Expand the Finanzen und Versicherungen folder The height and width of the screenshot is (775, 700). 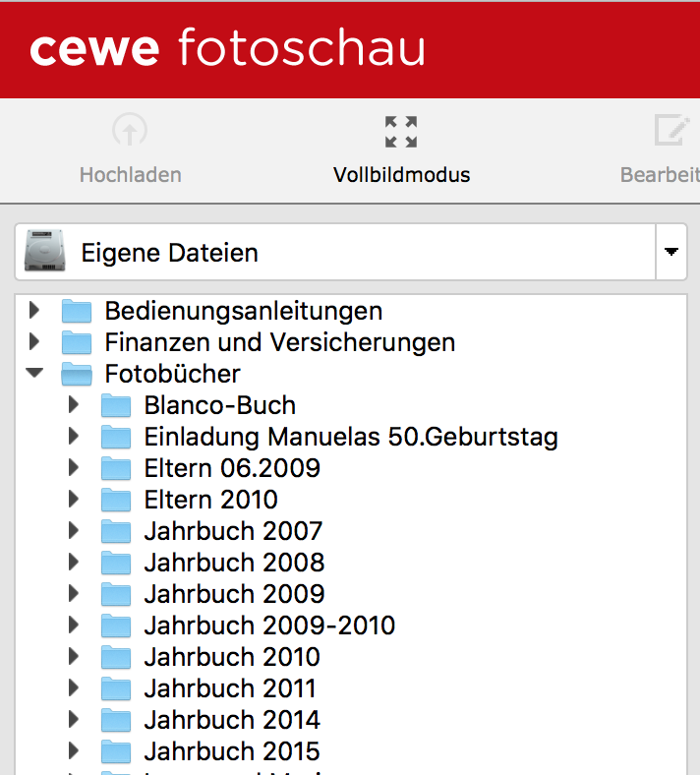(x=35, y=342)
